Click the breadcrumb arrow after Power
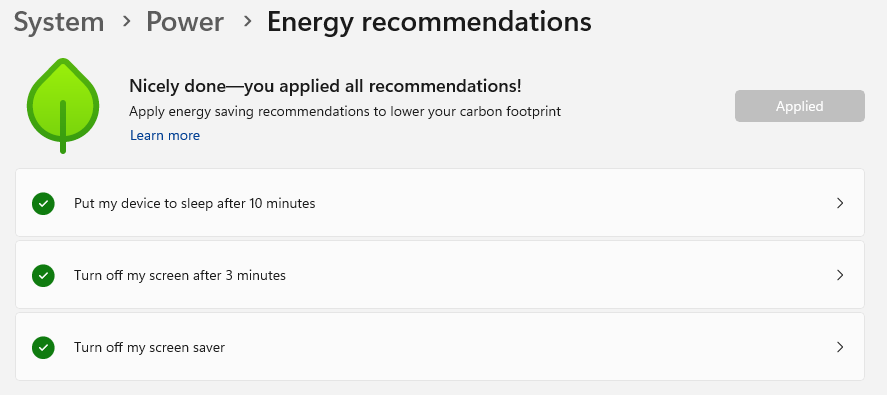The height and width of the screenshot is (395, 887). coord(247,22)
